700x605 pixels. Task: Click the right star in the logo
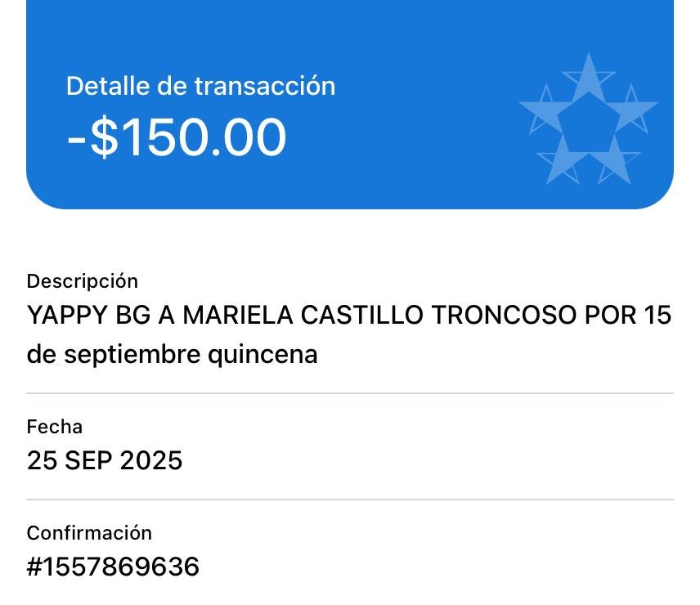pos(632,111)
